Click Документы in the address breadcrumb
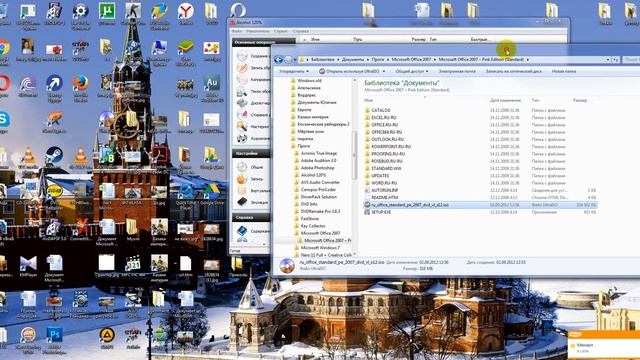 [353, 60]
